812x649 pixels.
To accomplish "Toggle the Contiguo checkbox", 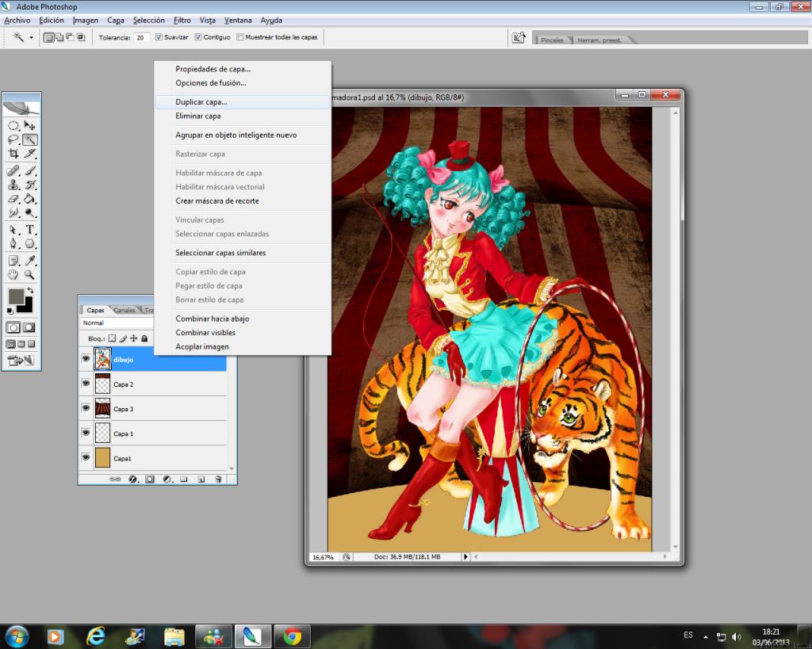I will [198, 37].
